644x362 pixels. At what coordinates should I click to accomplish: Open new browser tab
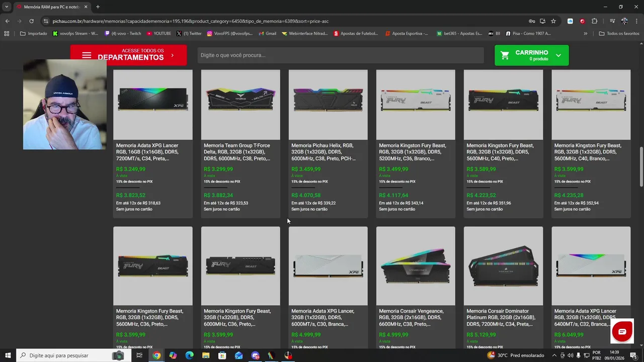98,7
